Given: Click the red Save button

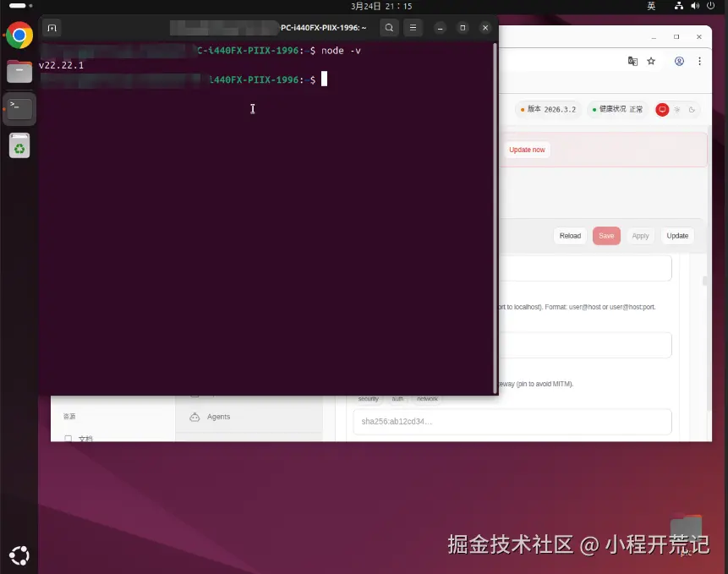Looking at the screenshot, I should [606, 236].
